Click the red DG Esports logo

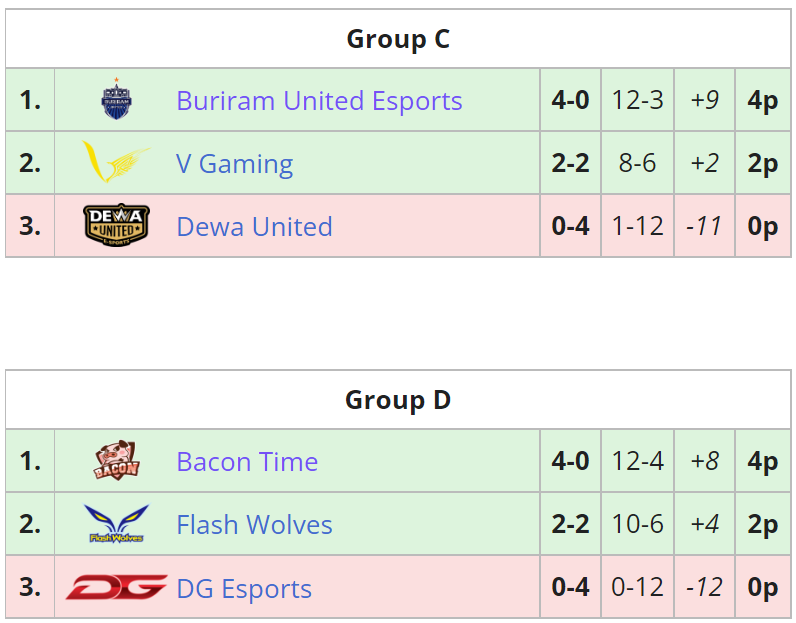[x=116, y=587]
